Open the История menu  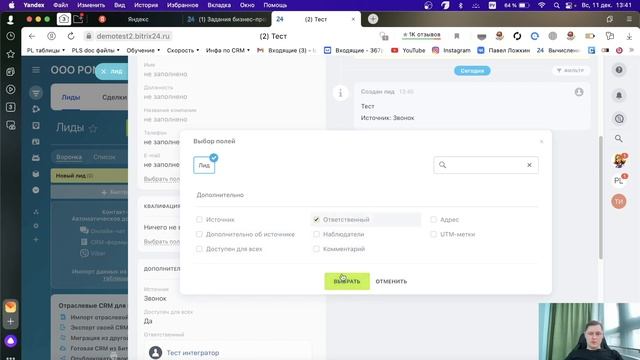click(146, 5)
